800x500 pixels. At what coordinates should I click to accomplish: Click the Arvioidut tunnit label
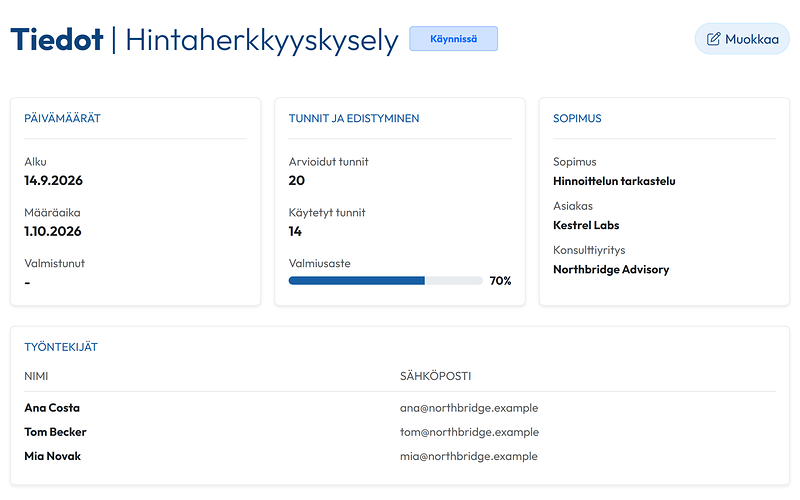tap(329, 162)
